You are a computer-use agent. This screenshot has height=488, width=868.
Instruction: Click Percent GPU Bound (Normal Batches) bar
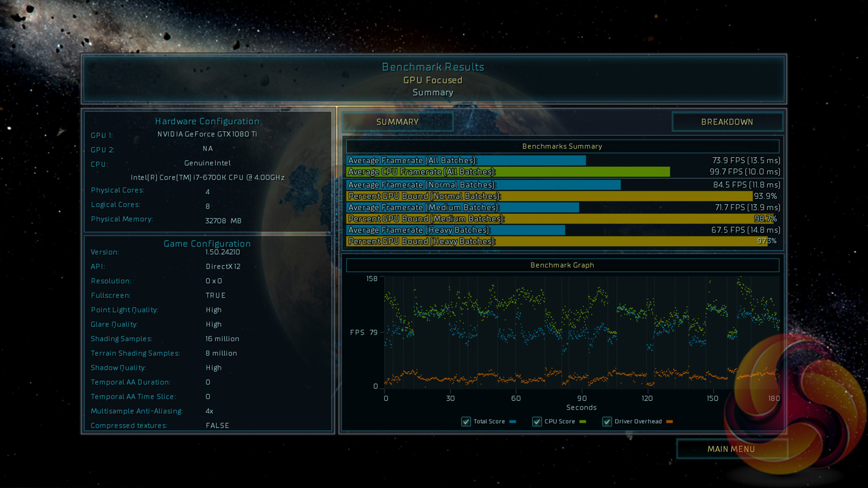[549, 196]
